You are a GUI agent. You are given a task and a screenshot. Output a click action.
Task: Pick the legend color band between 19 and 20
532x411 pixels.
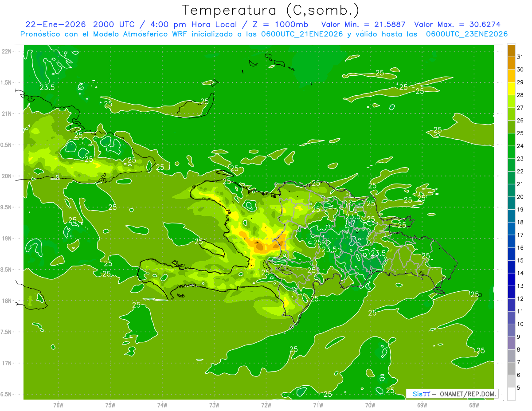(511, 203)
